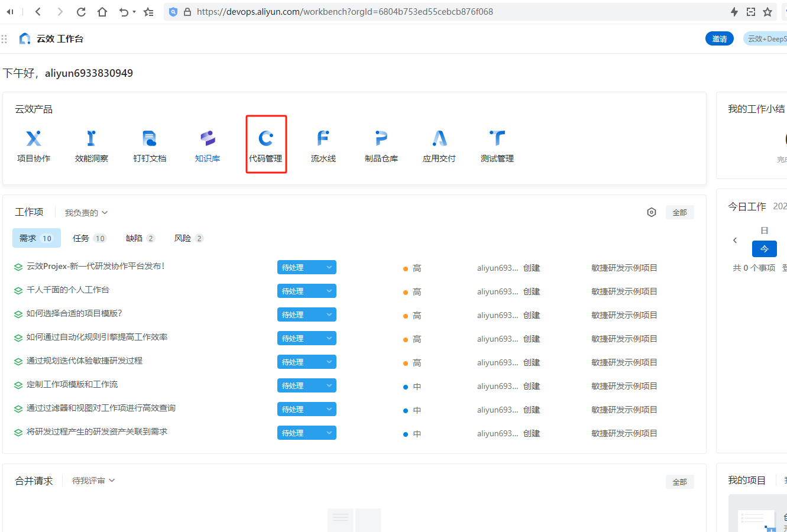787x532 pixels.
Task: Open status dropdown for 定制工作项模版和工作流
Action: [x=306, y=385]
